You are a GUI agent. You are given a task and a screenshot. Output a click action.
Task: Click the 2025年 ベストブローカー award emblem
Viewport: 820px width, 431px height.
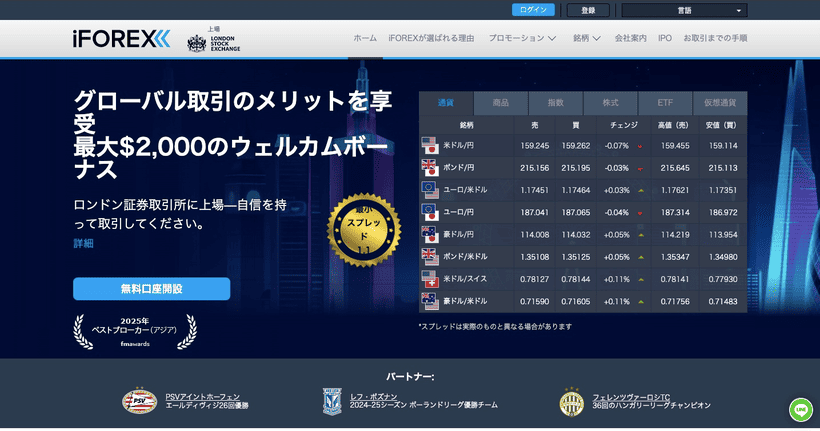(x=135, y=332)
